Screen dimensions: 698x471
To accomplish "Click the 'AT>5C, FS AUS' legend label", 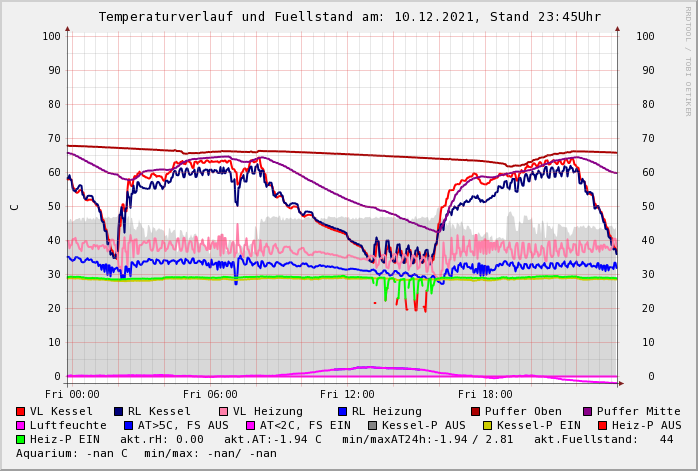I will pyautogui.click(x=183, y=425).
